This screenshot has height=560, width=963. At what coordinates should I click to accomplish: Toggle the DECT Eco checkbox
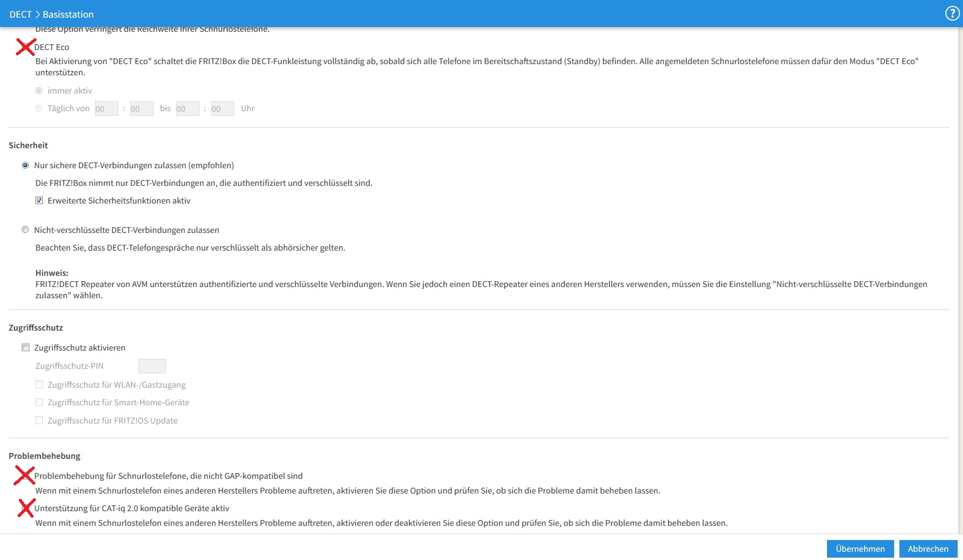point(25,47)
